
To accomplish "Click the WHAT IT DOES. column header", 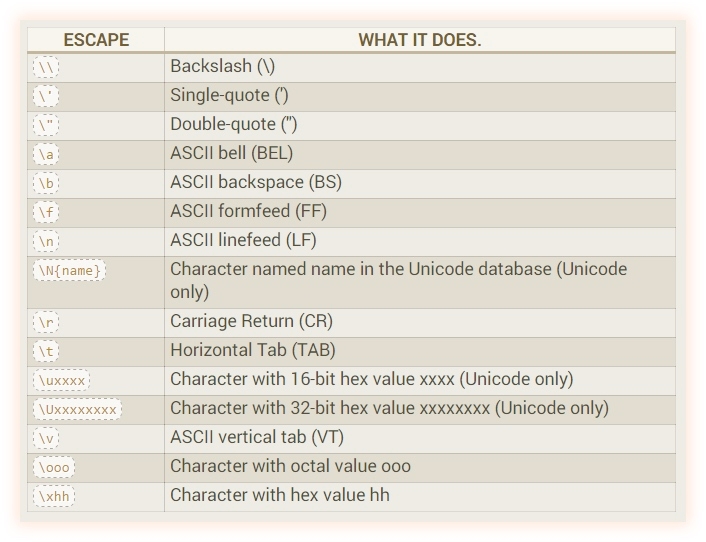I will (419, 40).
